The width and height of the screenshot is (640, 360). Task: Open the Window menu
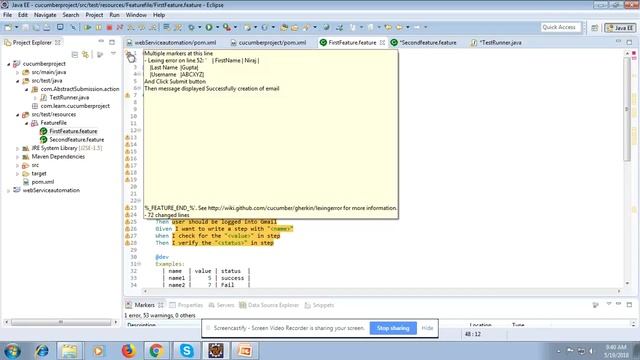pyautogui.click(x=136, y=15)
